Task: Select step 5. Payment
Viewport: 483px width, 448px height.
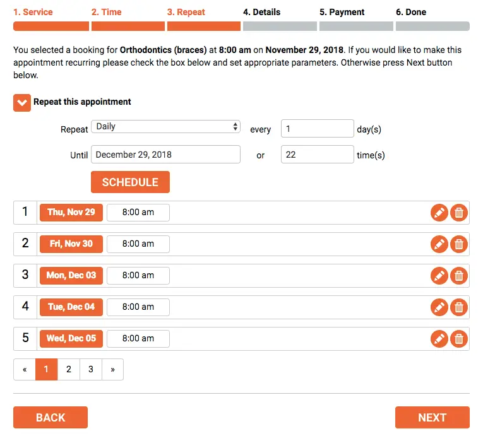Action: (x=342, y=12)
